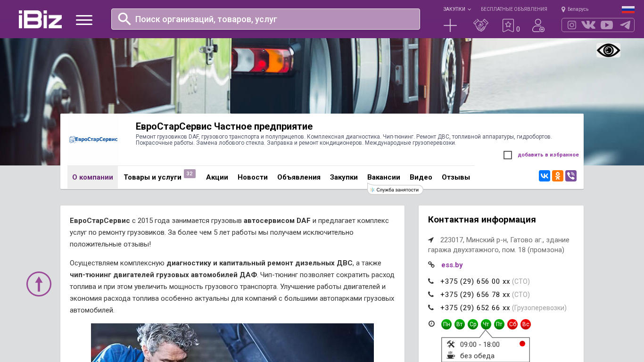Click the search magnifier icon
The image size is (644, 362).
124,19
